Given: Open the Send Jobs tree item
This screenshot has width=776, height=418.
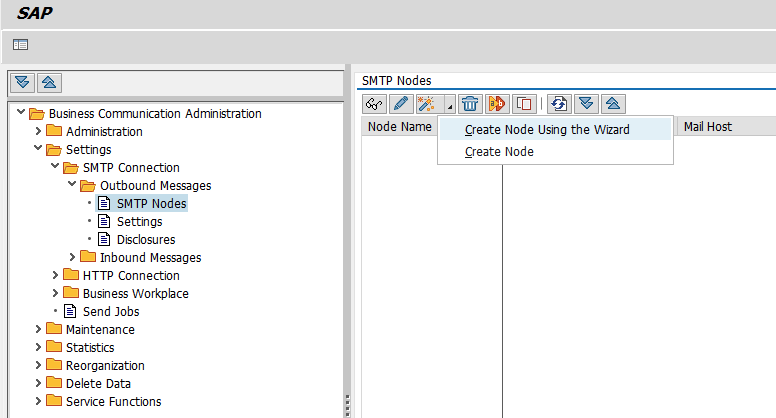Looking at the screenshot, I should pos(111,312).
